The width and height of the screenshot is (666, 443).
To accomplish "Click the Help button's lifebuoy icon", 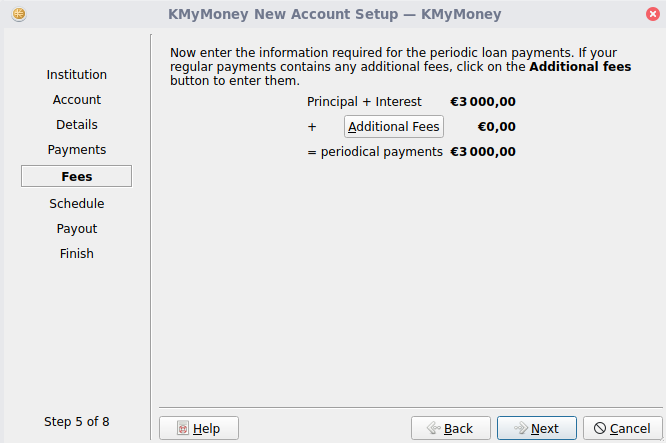I will click(183, 428).
